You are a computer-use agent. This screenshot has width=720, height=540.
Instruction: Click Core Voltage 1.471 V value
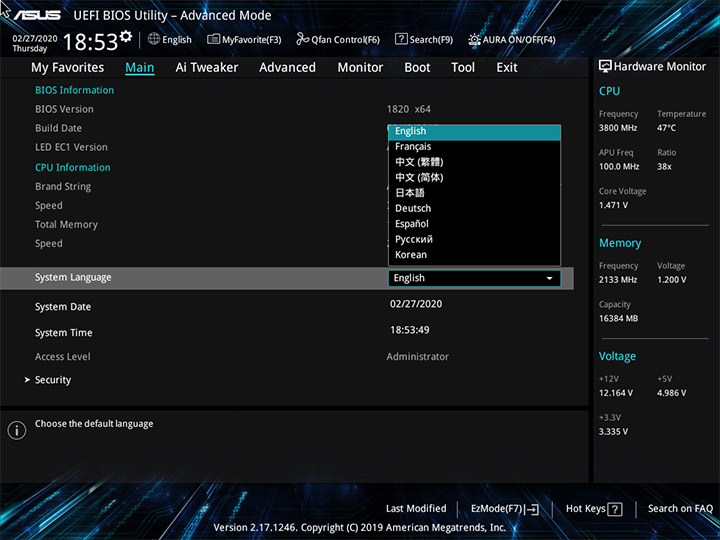coord(613,205)
